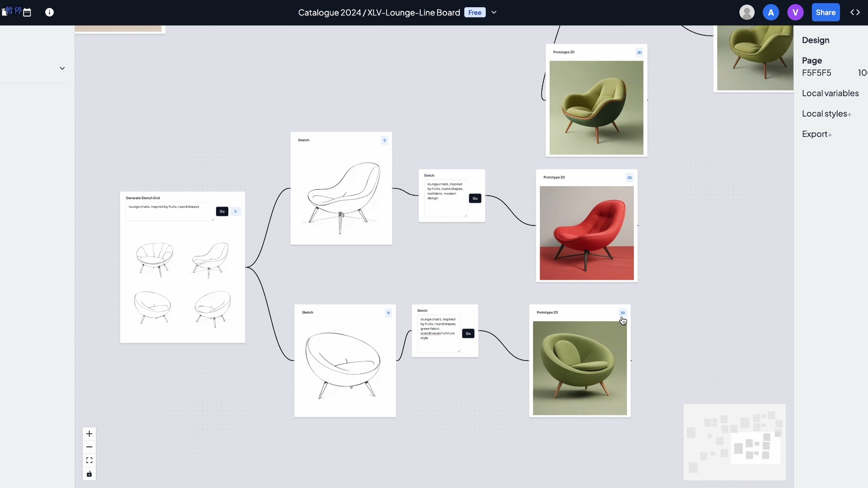Viewport: 868px width, 488px height.
Task: Zoom out with the minus button
Action: click(x=89, y=447)
